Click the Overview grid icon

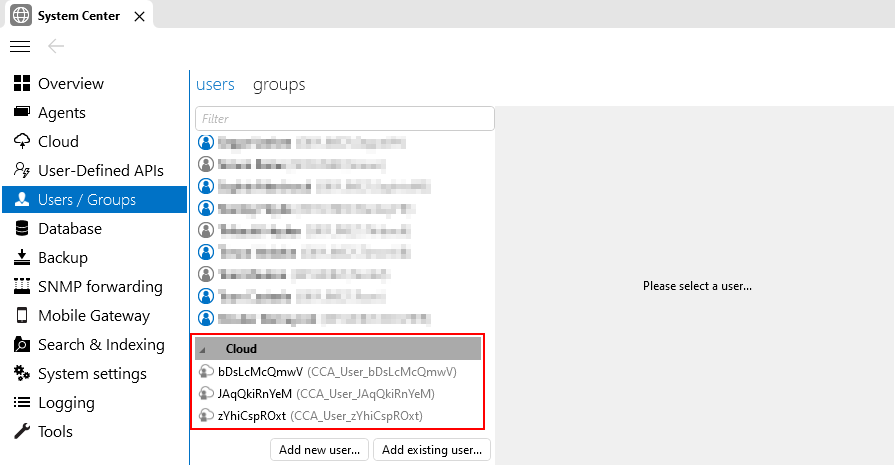[22, 83]
